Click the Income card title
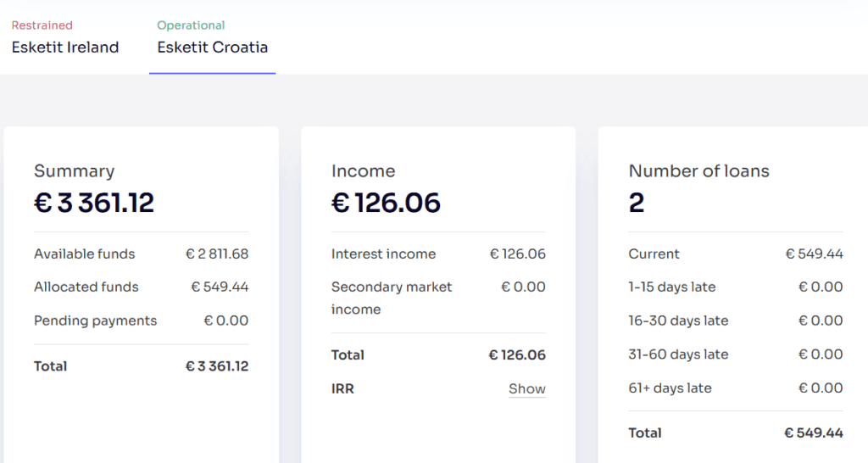Viewport: 868px width, 463px height. [363, 171]
